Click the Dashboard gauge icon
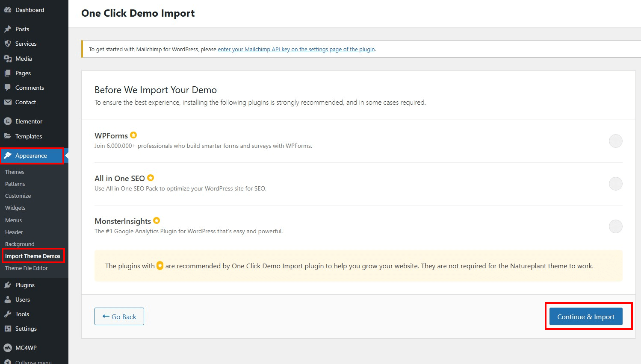The width and height of the screenshot is (641, 364). 8,10
